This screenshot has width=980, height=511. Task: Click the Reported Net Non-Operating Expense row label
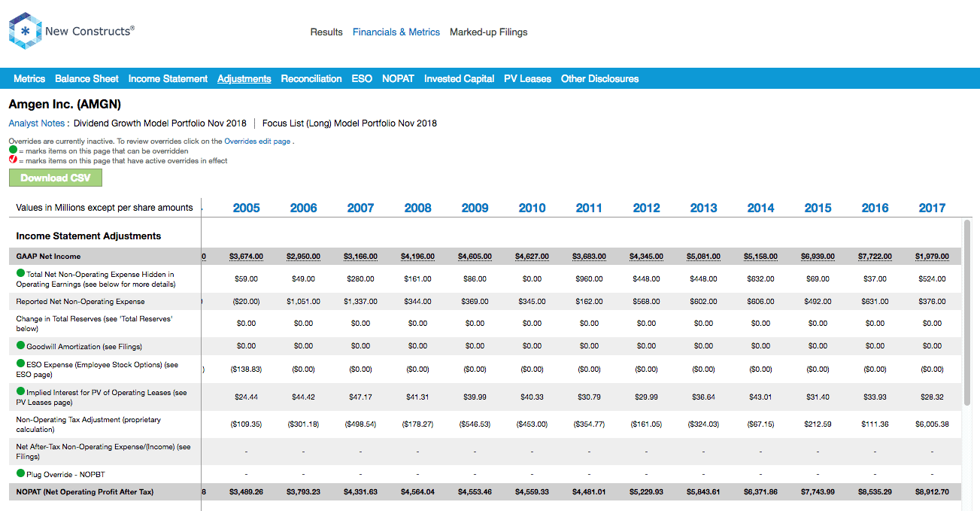pos(80,302)
